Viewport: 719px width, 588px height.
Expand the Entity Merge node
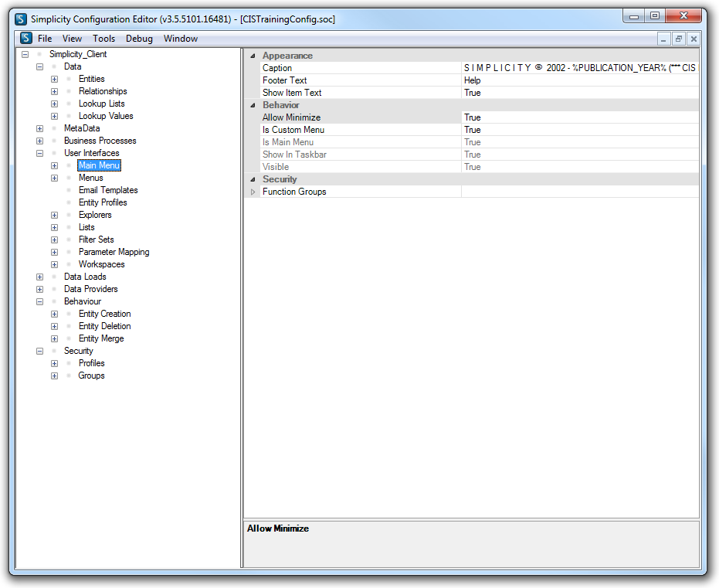[55, 339]
